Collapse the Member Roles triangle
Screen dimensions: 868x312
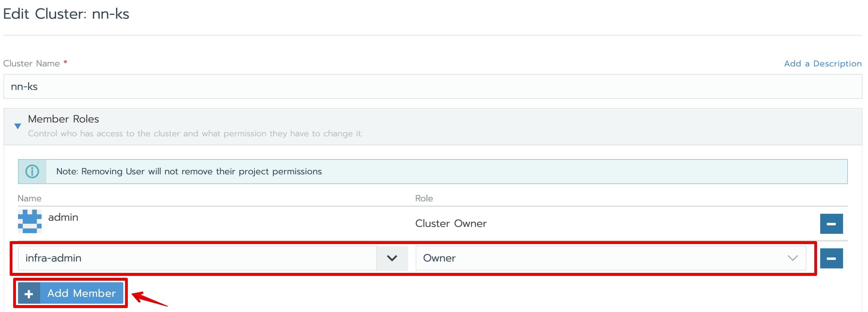pos(18,126)
